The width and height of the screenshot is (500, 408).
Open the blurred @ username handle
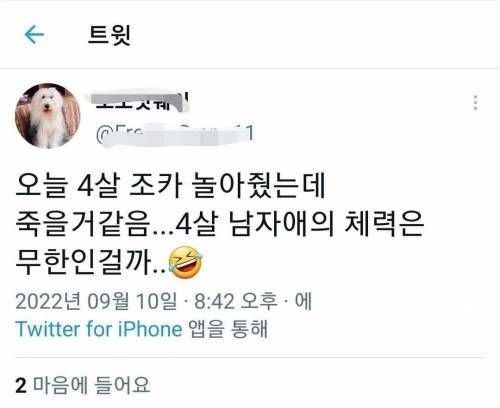175,134
